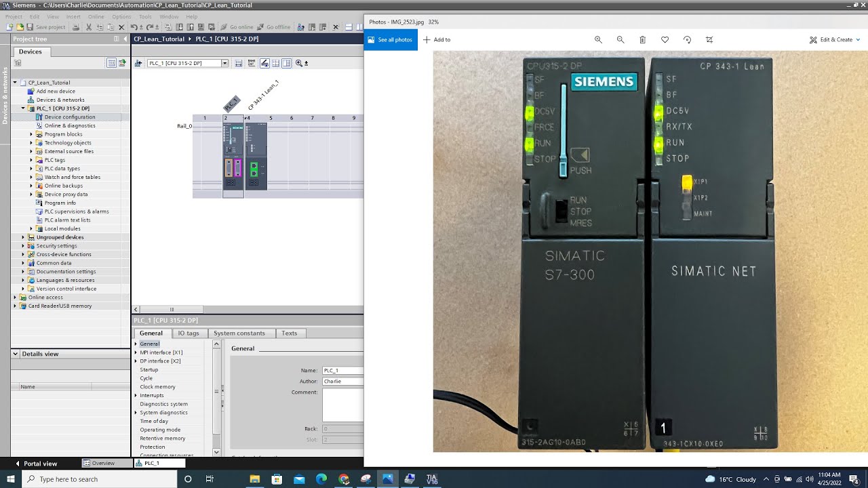
Task: Click the heart favorite icon in Photos
Action: (x=665, y=39)
